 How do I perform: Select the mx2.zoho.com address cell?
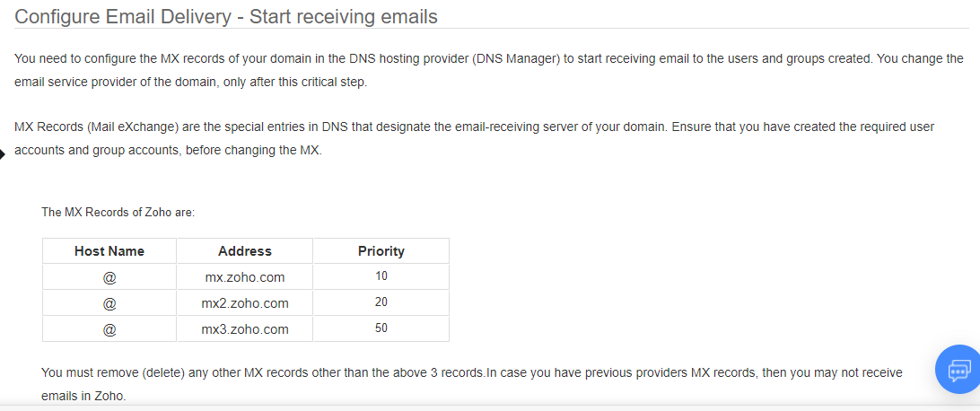coord(245,303)
